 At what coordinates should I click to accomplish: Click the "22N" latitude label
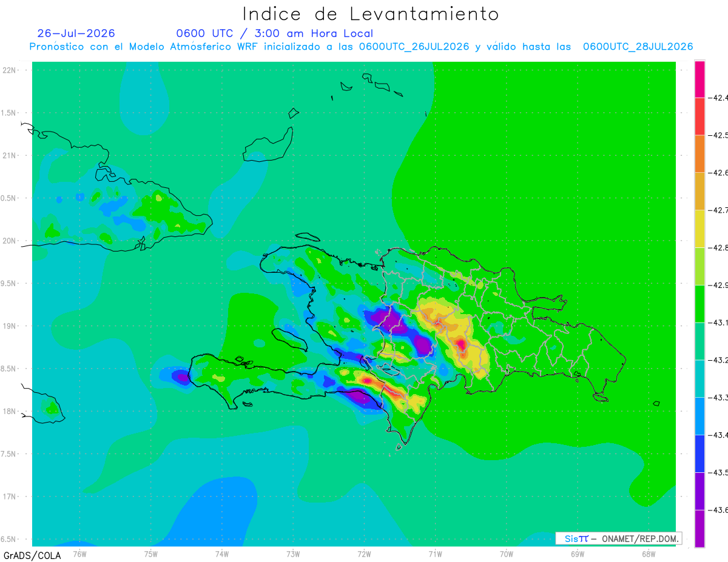pos(10,70)
